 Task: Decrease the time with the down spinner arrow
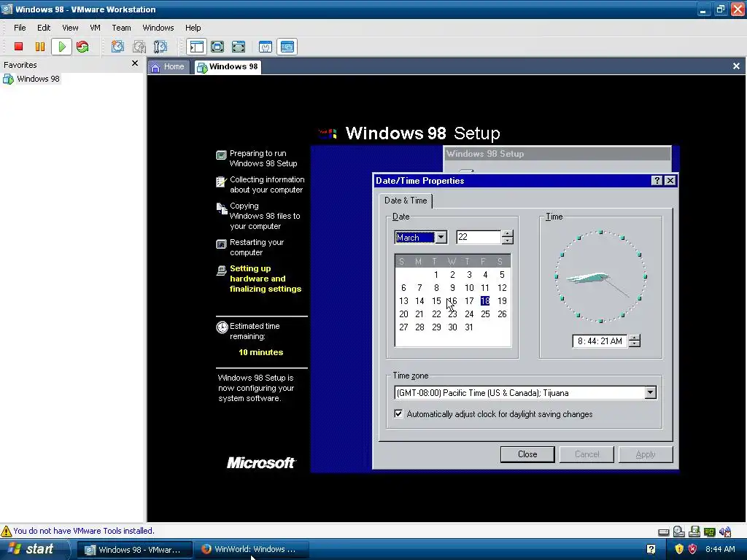[x=634, y=344]
